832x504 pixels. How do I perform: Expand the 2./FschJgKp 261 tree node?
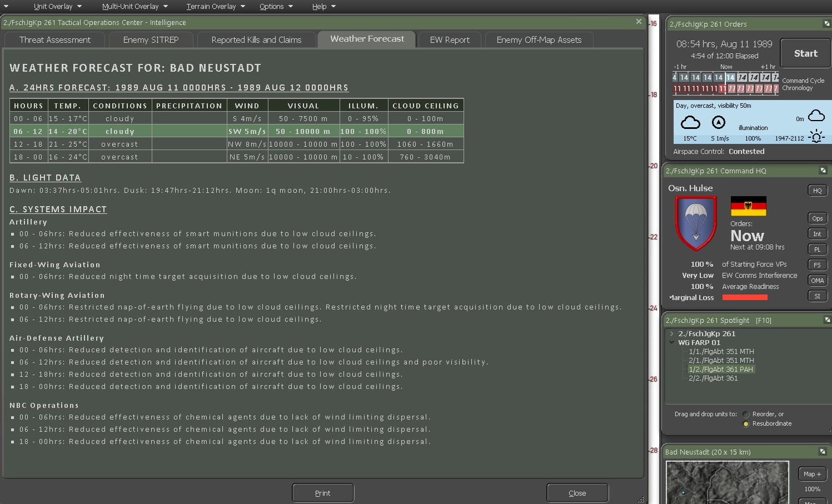click(x=672, y=334)
